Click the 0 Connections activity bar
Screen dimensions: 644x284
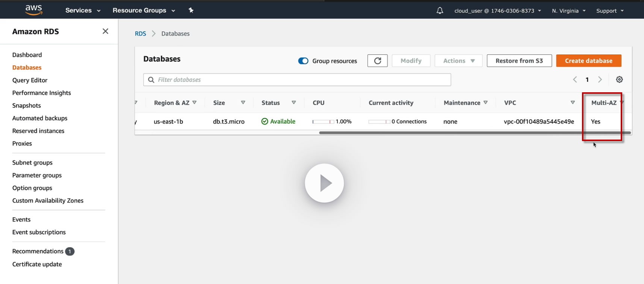click(379, 122)
